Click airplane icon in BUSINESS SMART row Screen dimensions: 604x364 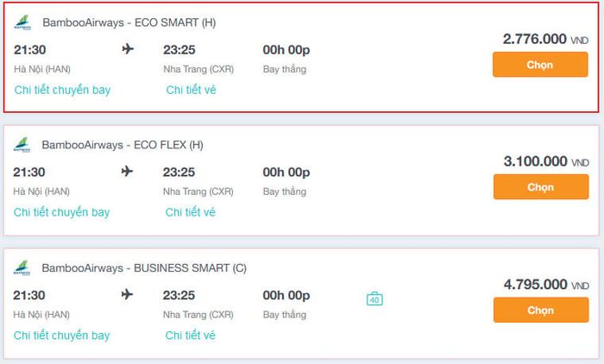pyautogui.click(x=127, y=294)
